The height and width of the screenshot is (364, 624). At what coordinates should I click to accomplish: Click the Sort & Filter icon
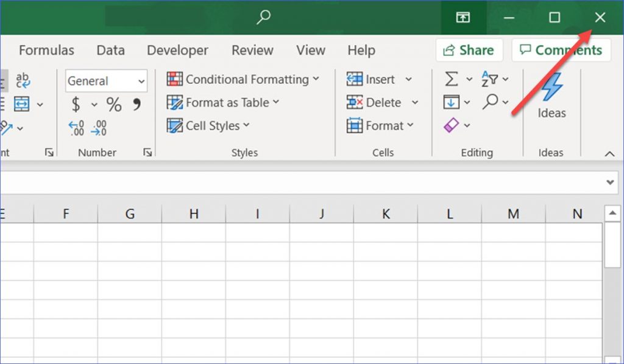click(x=489, y=79)
